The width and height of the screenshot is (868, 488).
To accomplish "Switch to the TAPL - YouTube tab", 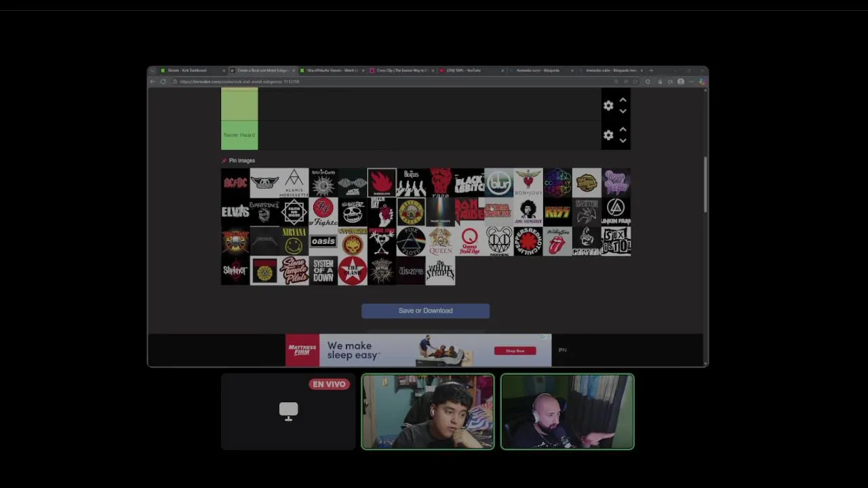I will (471, 70).
